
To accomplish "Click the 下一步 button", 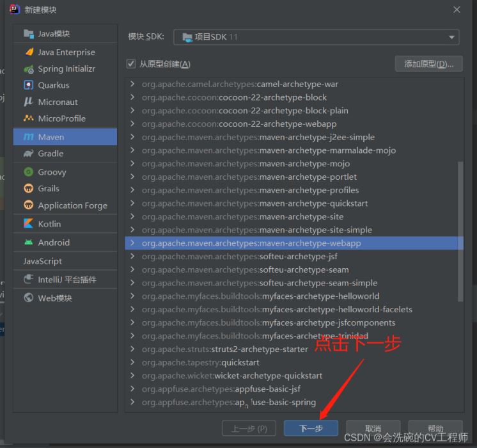I will [311, 428].
